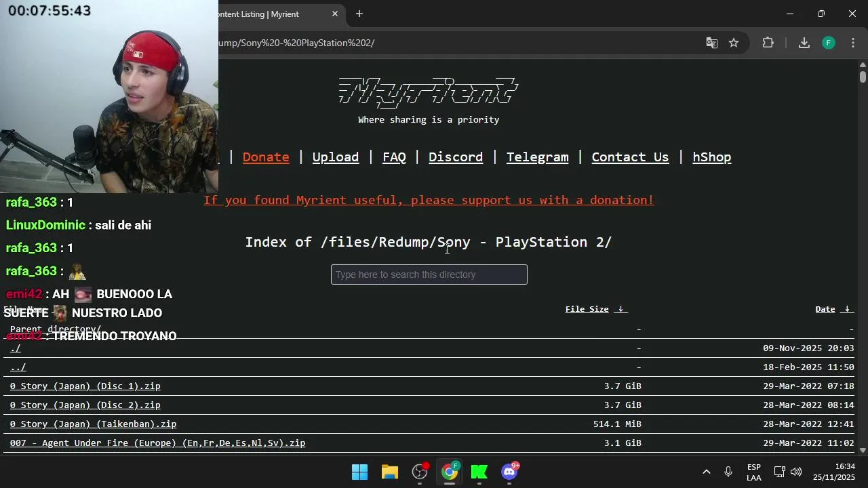The image size is (868, 488).
Task: Click the microphone tray icon
Action: [728, 472]
